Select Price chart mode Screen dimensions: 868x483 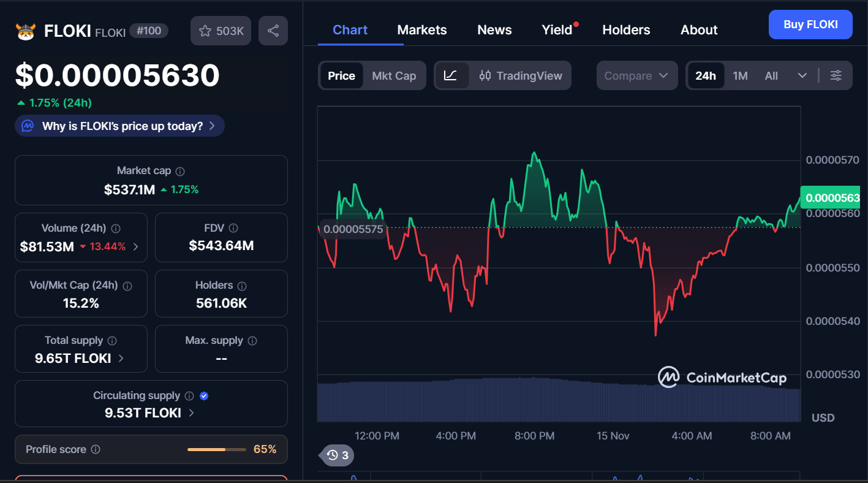[341, 76]
